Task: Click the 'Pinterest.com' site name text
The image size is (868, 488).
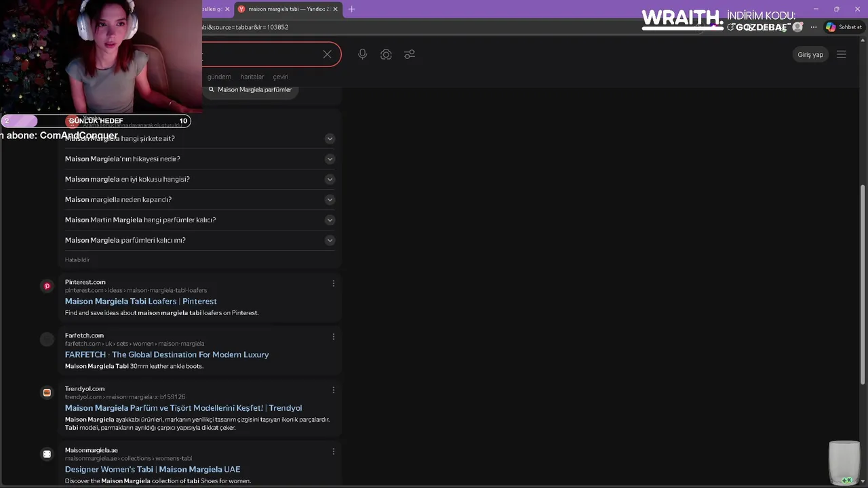Action: point(85,282)
